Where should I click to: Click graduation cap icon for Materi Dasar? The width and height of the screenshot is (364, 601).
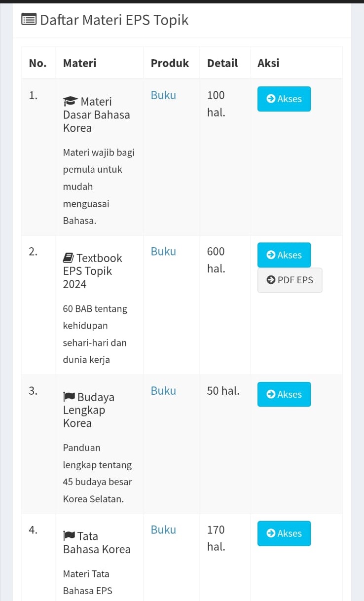[71, 102]
